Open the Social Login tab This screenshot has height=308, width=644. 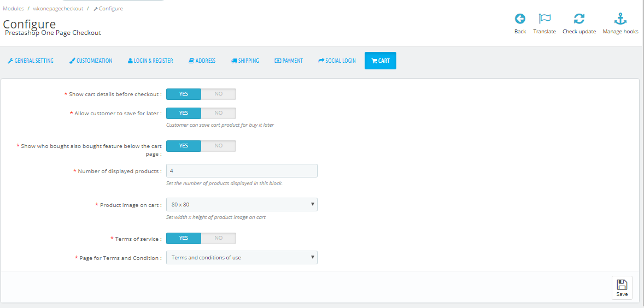337,61
